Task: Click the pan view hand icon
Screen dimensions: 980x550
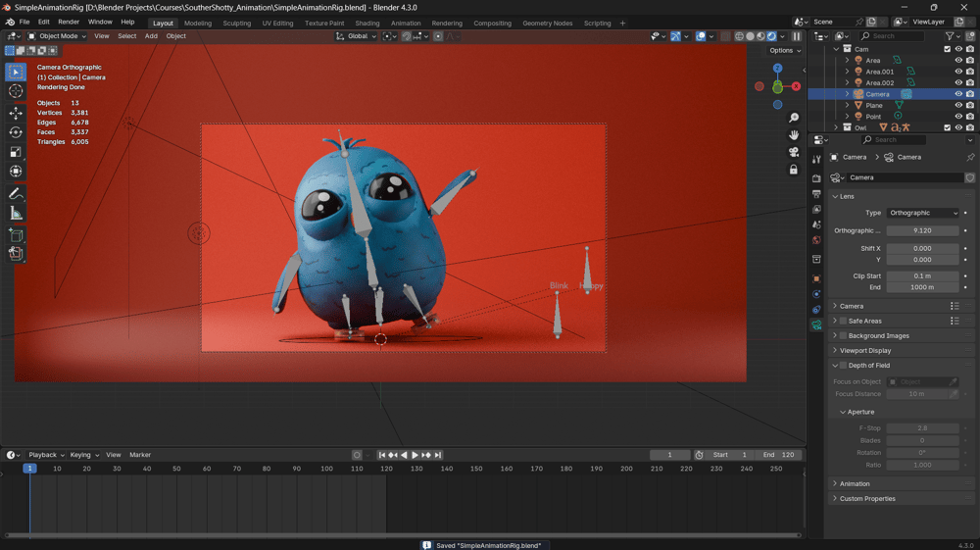Action: tap(794, 135)
